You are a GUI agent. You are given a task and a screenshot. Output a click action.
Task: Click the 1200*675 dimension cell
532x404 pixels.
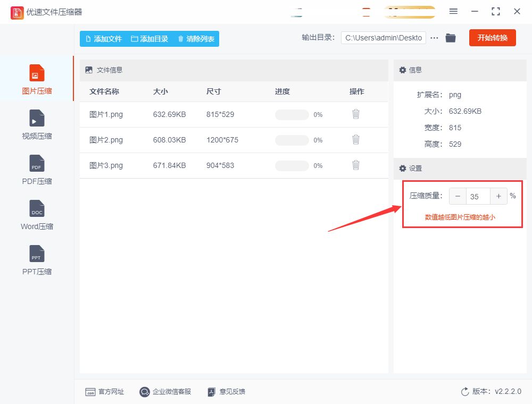coord(222,140)
